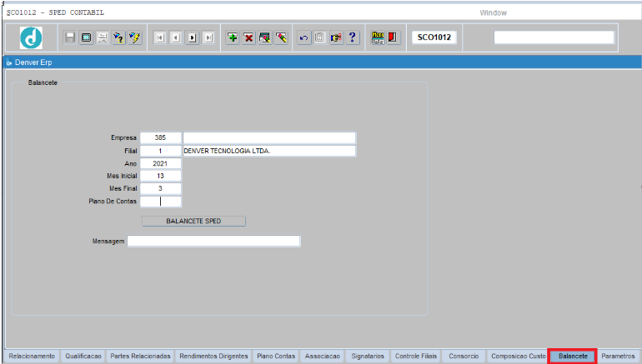Click the green plus insert record icon

coord(232,37)
